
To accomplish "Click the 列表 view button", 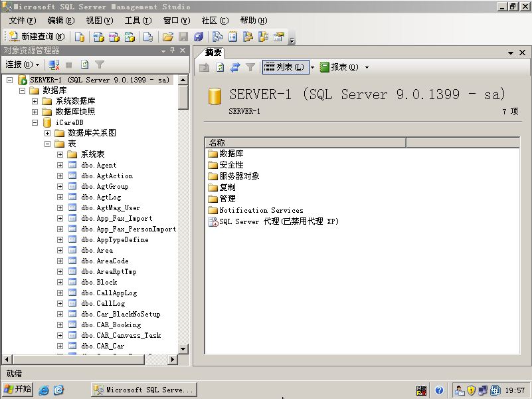I will pos(285,67).
